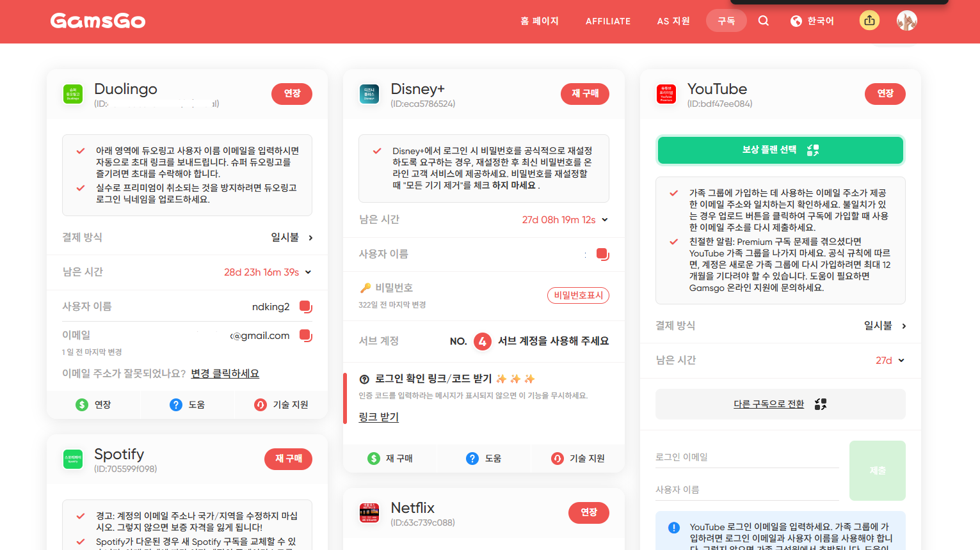Click the Netflix app icon
The width and height of the screenshot is (980, 550).
369,513
